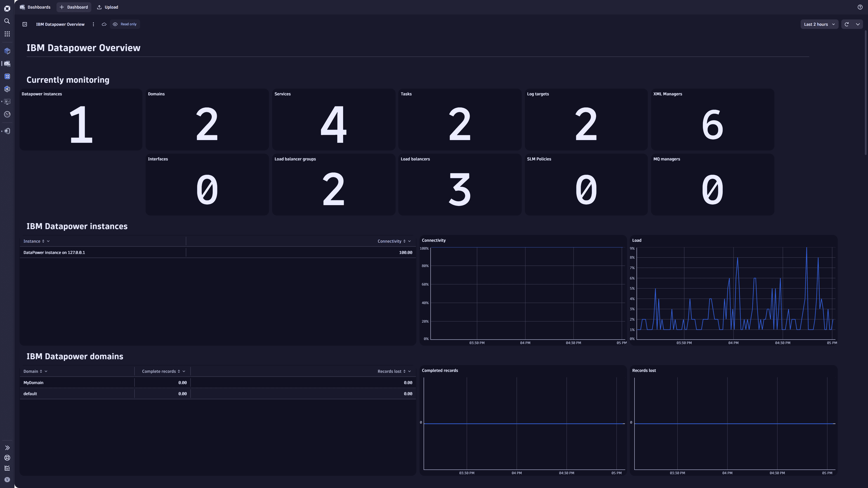This screenshot has width=868, height=488.
Task: Expand the auto-refresh options chevron
Action: pos(858,24)
